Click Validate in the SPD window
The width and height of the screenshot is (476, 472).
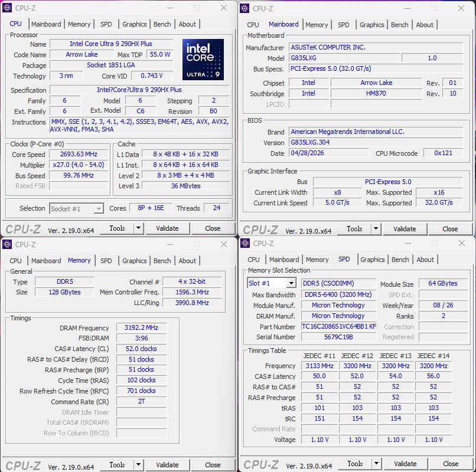405,464
